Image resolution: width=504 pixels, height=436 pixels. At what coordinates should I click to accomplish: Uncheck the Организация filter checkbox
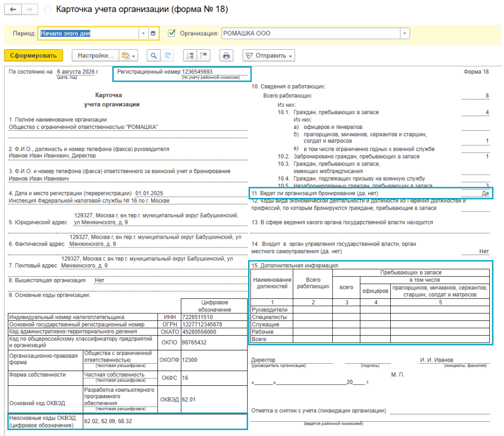(172, 33)
